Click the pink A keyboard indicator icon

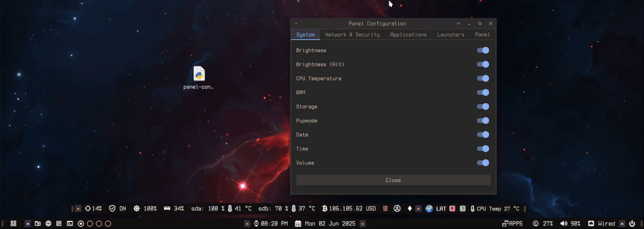(x=452, y=208)
